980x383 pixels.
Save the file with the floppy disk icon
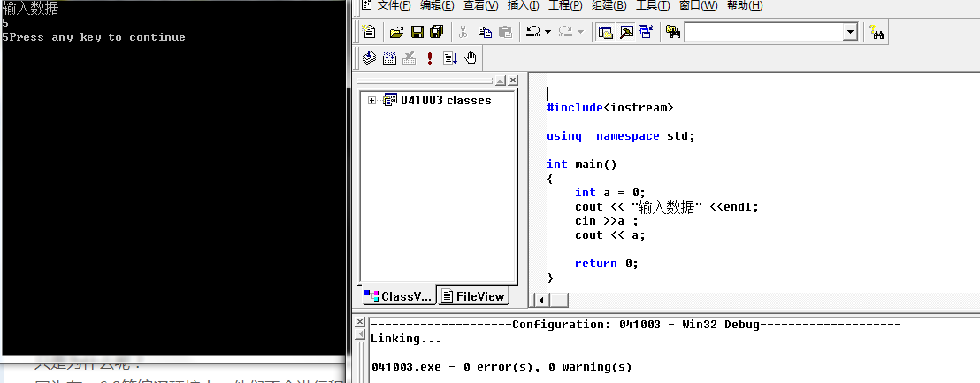click(x=417, y=32)
